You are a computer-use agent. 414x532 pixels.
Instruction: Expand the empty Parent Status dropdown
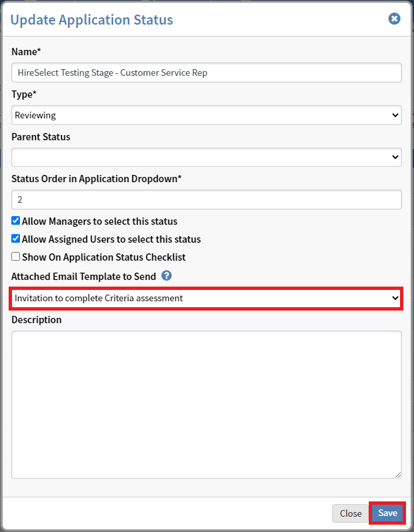[206, 157]
